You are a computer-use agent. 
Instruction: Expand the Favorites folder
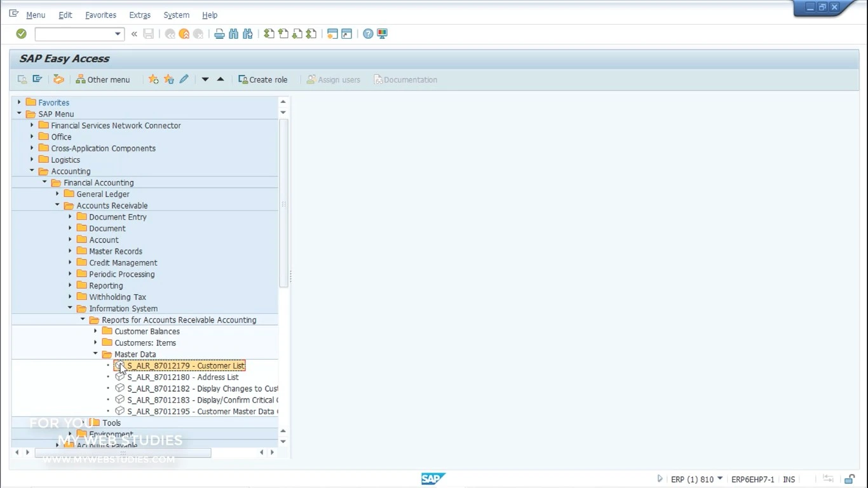tap(19, 102)
